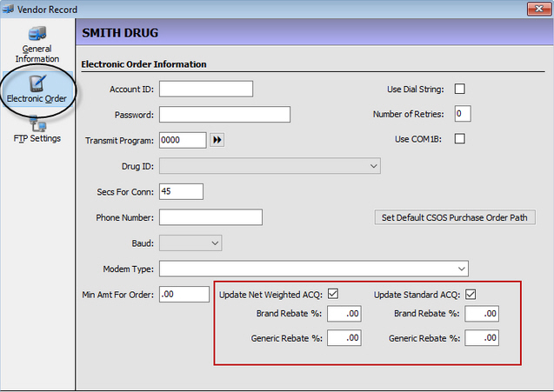
Task: Switch to General Information label
Action: (37, 54)
